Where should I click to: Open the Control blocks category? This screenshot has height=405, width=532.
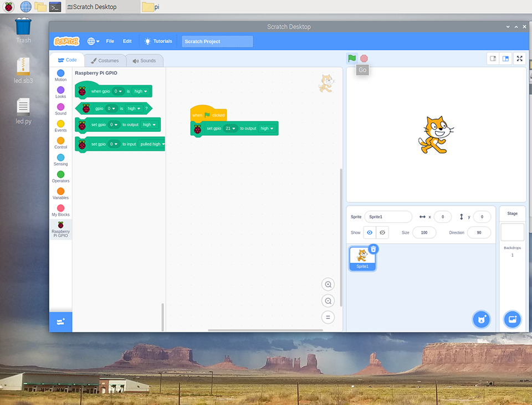tap(61, 143)
